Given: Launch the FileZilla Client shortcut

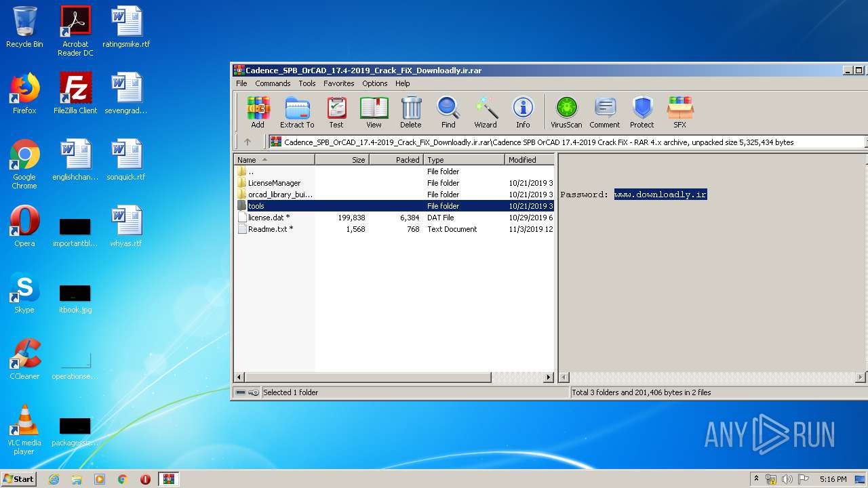Looking at the screenshot, I should click(x=75, y=94).
